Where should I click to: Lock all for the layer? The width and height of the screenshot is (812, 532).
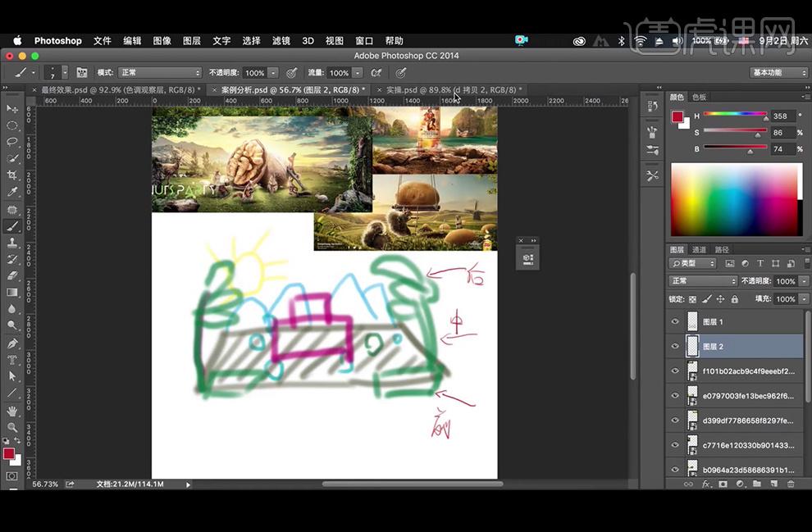tap(734, 299)
